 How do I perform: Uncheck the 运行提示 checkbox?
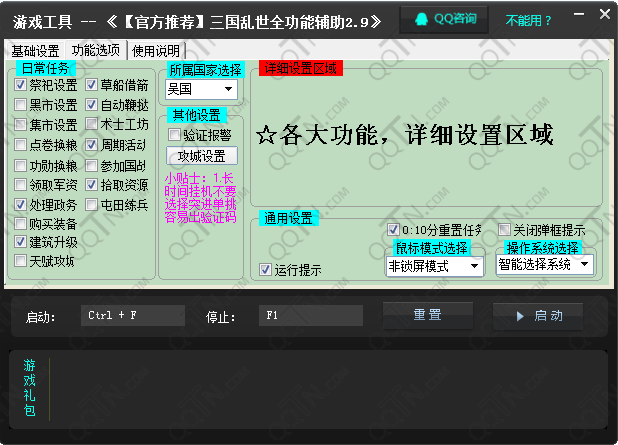point(265,270)
